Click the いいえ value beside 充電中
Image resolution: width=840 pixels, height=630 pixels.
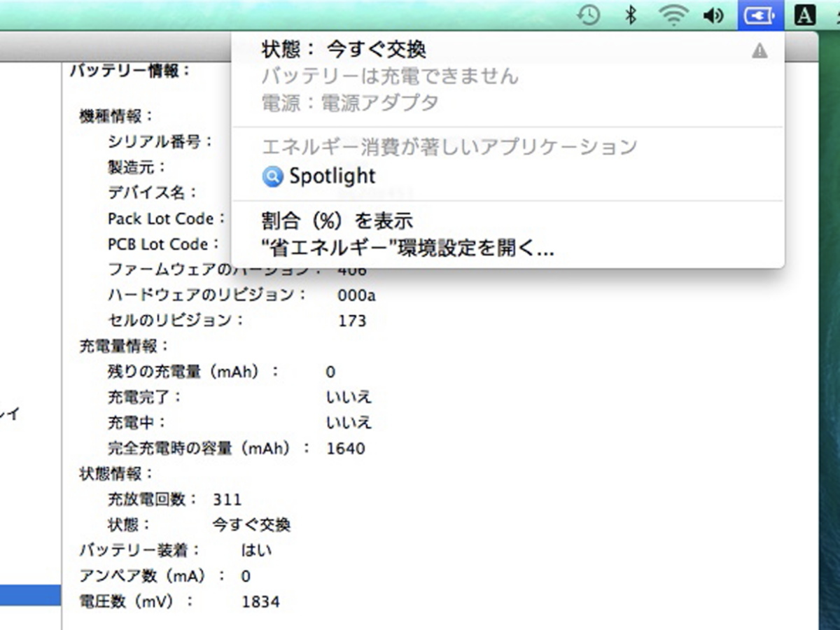[349, 423]
